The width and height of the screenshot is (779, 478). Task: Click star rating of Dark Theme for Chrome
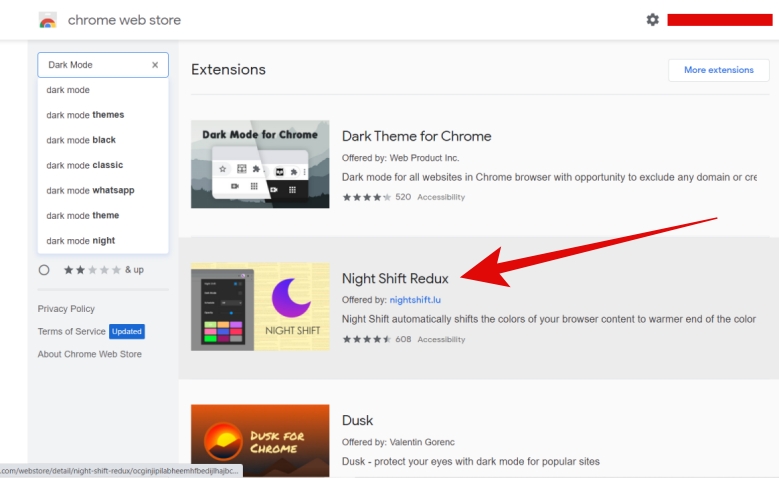[366, 197]
